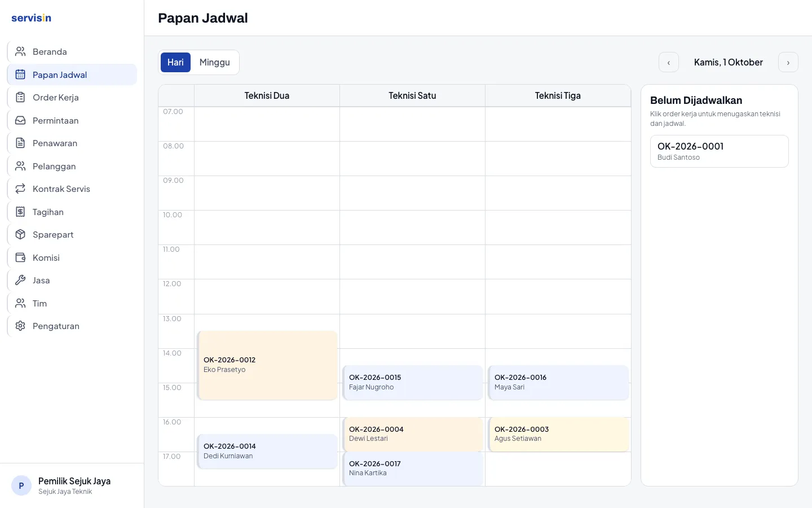Click the Papan Jadwal calendar icon

[20, 75]
